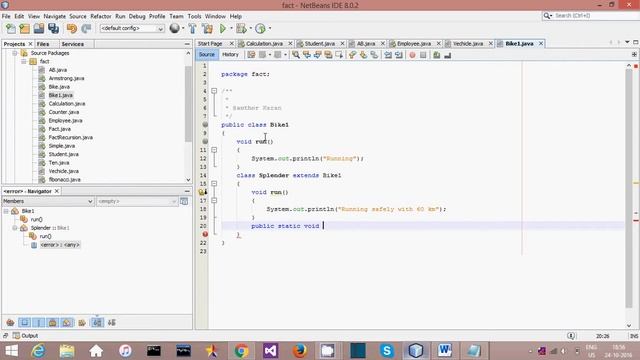Switch to the Services panel tab
Image resolution: width=640 pixels, height=360 pixels.
click(x=73, y=44)
